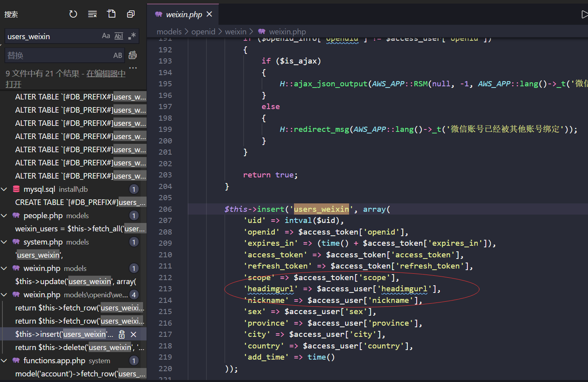Click result count badge 4 on weixin.php

(134, 295)
